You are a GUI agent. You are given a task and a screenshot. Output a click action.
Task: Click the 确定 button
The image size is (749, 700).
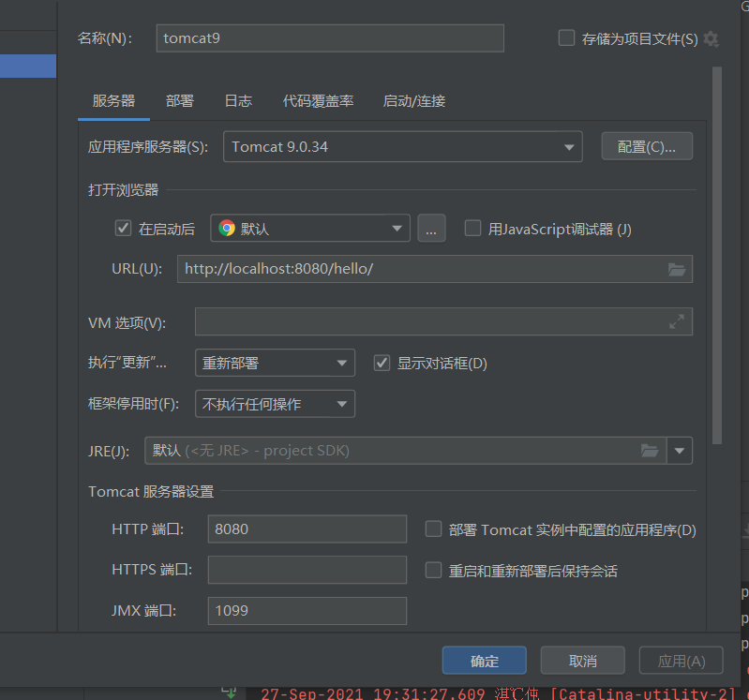[485, 661]
